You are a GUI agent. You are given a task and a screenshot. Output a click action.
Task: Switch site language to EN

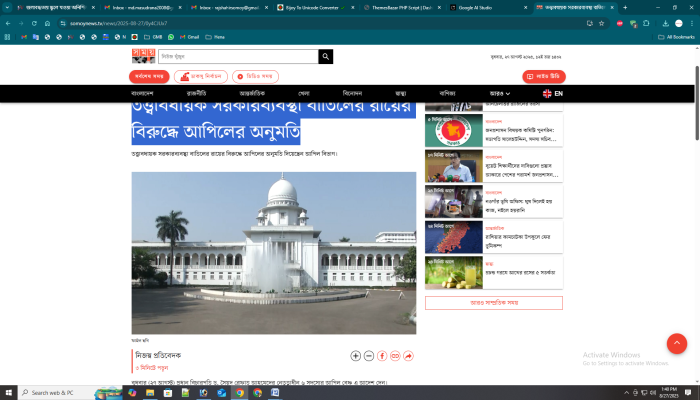553,93
